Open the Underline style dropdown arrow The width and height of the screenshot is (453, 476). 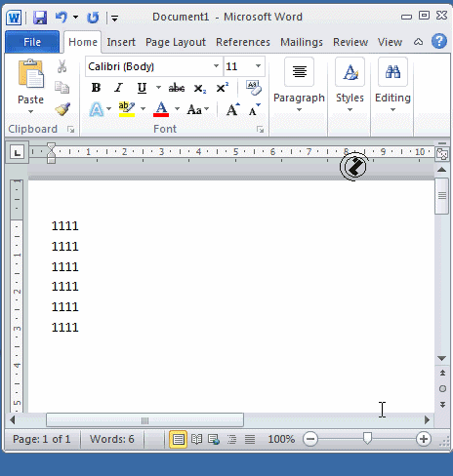158,88
